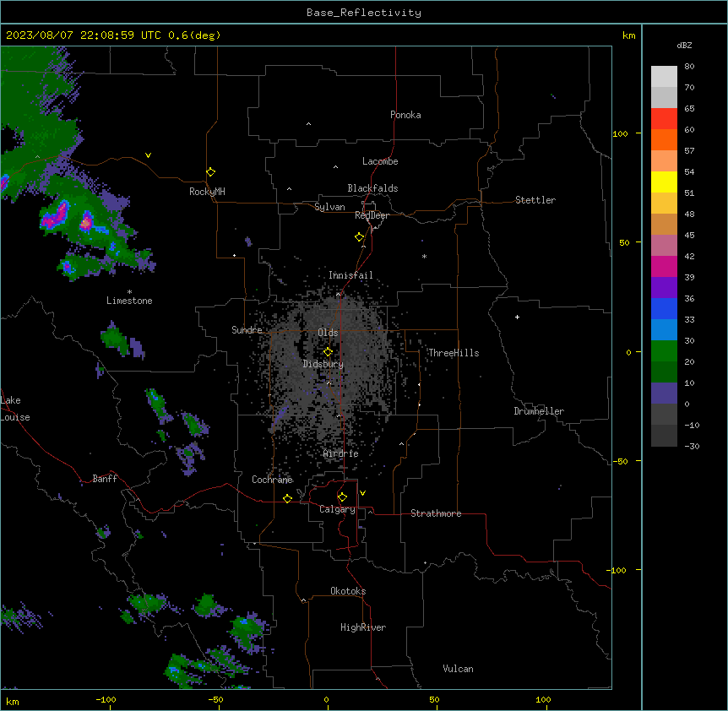This screenshot has height=711, width=728.
Task: Click the white plus marker northeast of Drumheller
Action: (x=517, y=317)
